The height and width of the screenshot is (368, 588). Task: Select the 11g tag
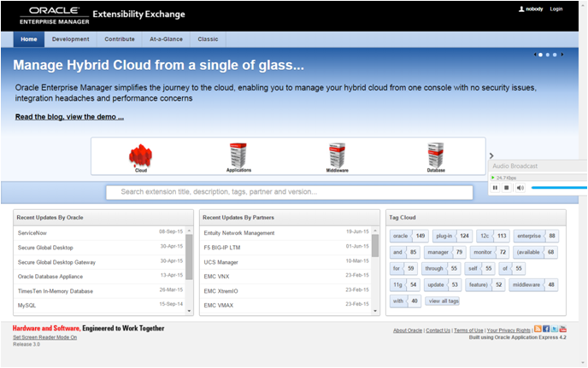[x=405, y=285]
